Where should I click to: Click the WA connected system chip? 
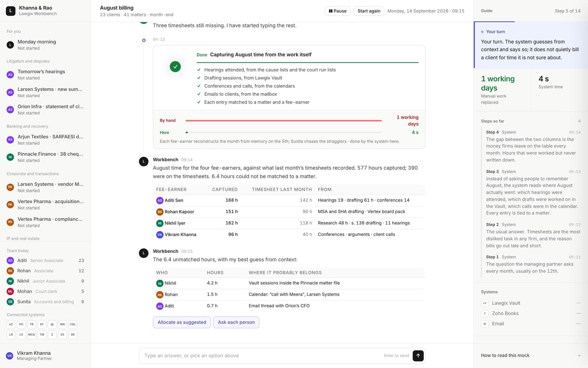[62, 324]
